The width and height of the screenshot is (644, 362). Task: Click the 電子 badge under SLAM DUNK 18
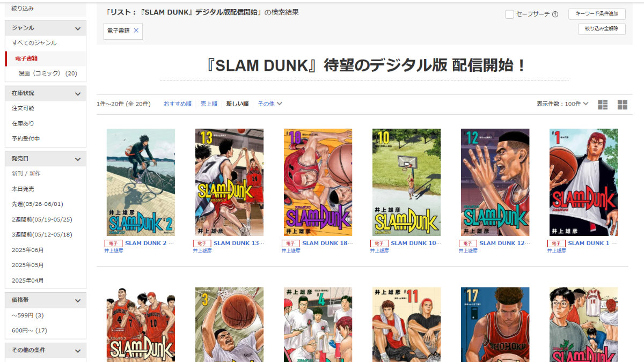pos(290,243)
